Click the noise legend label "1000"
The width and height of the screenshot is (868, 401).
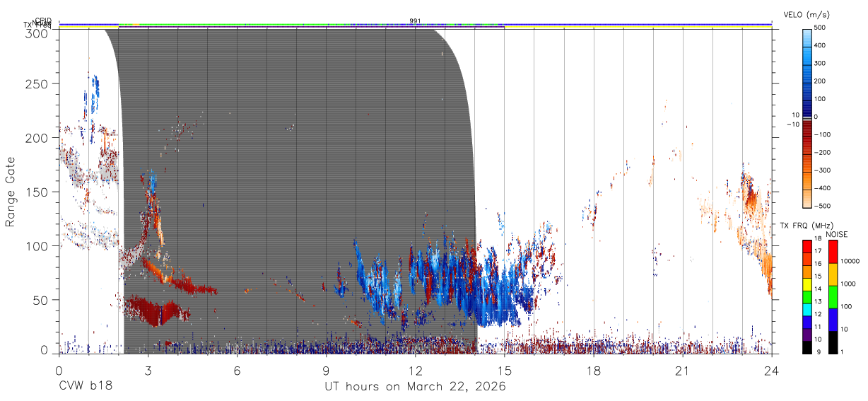coord(848,284)
